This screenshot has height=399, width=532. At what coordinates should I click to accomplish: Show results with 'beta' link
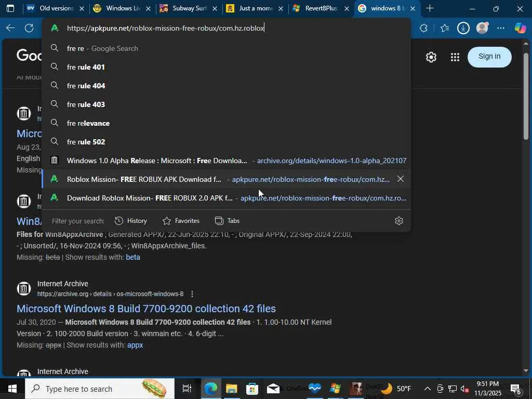tap(133, 257)
